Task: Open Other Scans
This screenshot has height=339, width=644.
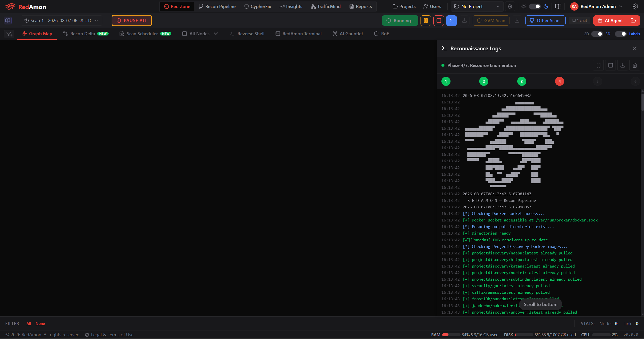Action: point(545,21)
